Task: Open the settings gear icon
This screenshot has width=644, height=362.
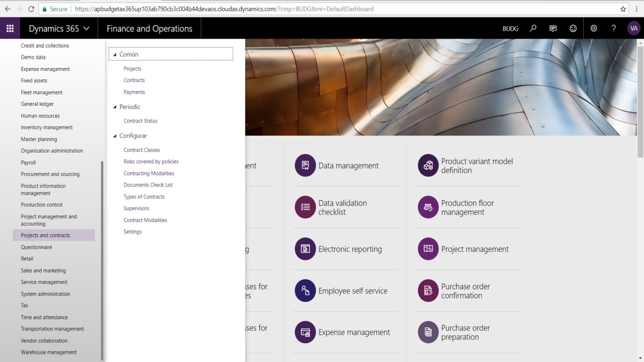Action: [594, 29]
